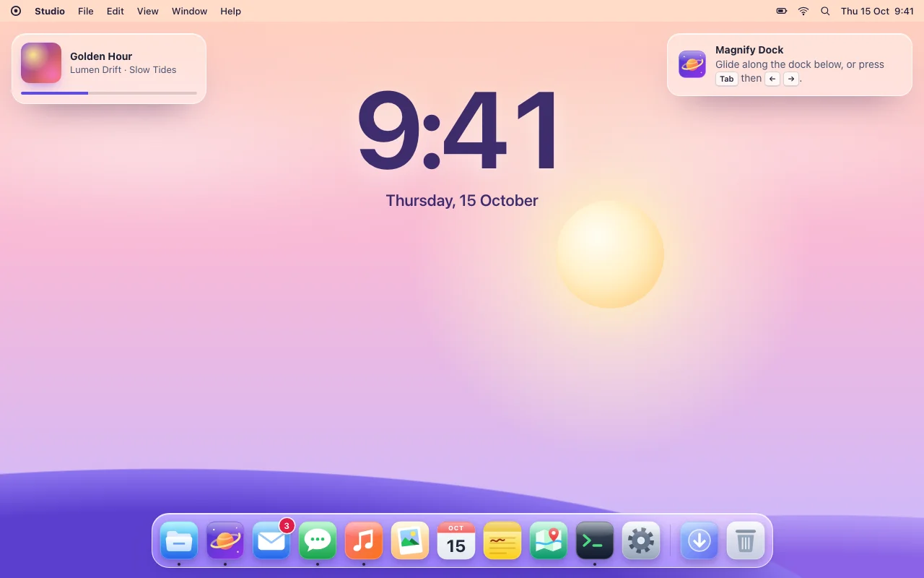Viewport: 924px width, 578px height.
Task: Open Mail with 3 unread badge
Action: (x=271, y=540)
